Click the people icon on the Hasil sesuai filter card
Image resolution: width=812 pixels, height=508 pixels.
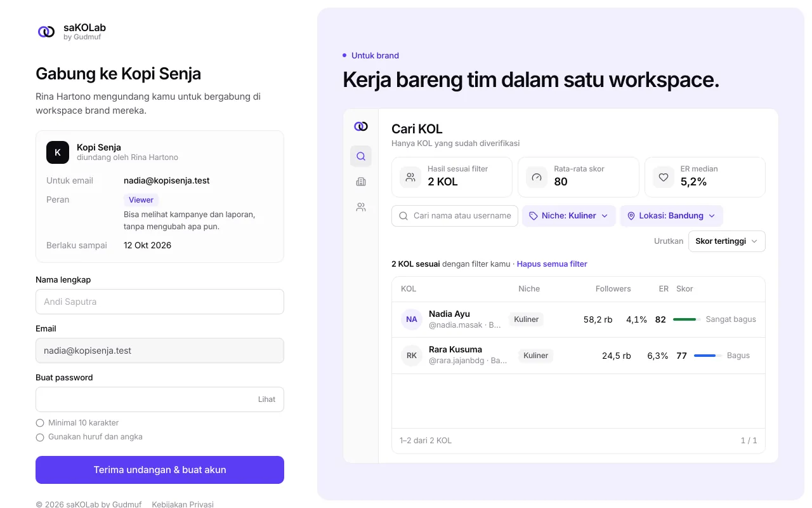coord(410,177)
